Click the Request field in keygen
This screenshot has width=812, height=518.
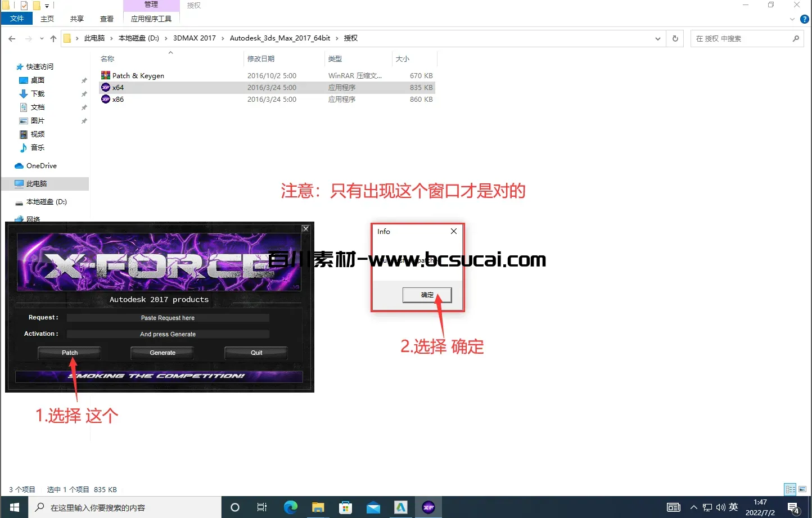[x=168, y=318]
